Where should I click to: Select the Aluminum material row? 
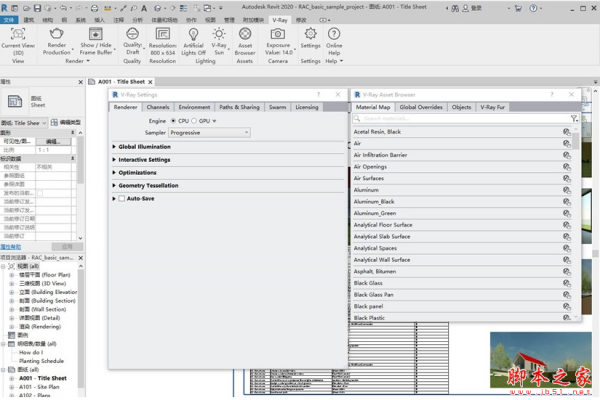(366, 189)
